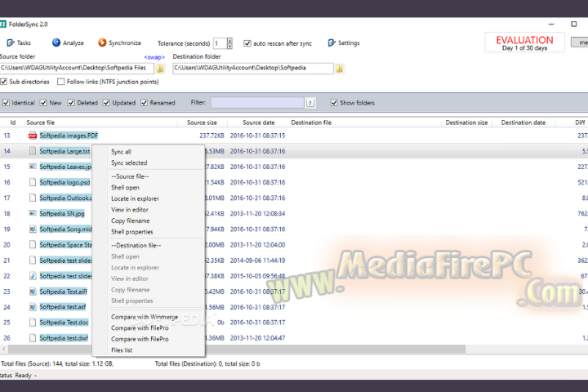Click the Tolerance seconds input box
Viewport: 588px width, 392px height.
tap(220, 43)
